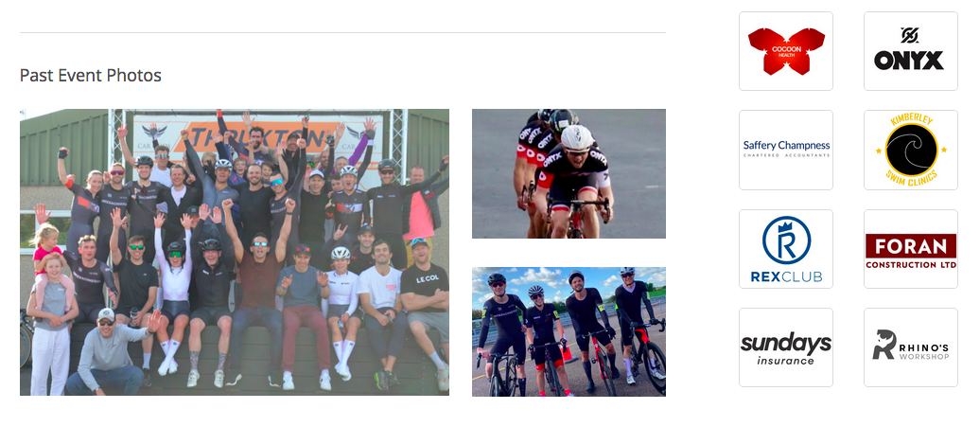Click the crouching man in grey sweatshirt
The height and width of the screenshot is (427, 980).
(x=110, y=352)
